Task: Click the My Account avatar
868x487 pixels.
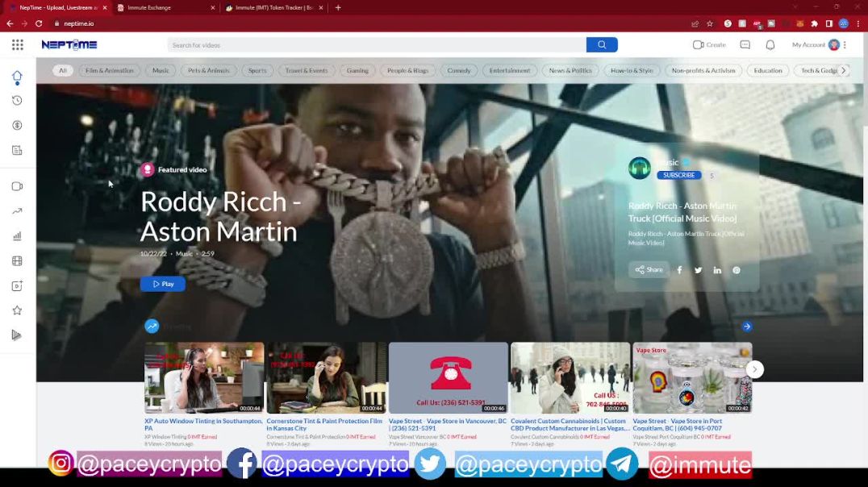Action: click(833, 45)
